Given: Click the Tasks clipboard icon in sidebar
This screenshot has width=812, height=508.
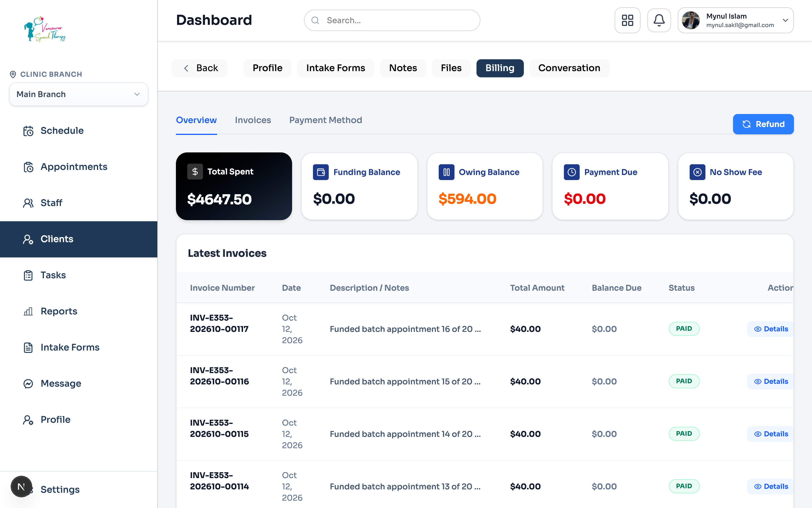Looking at the screenshot, I should [28, 275].
